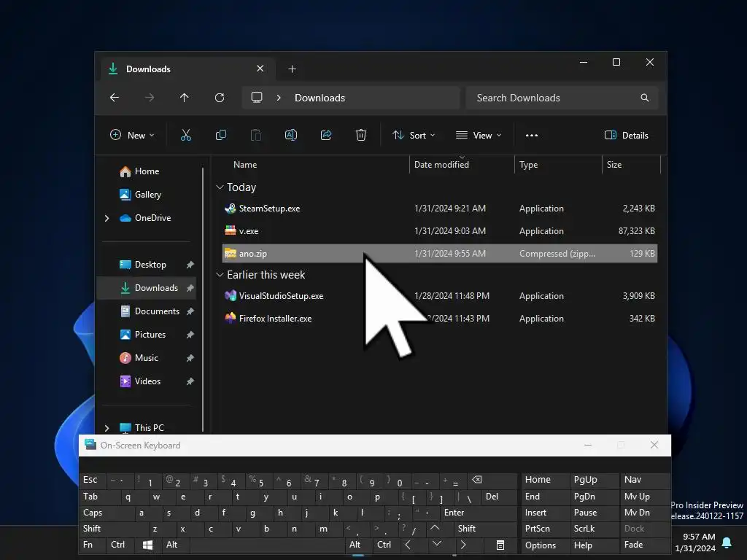Click the Delete trash can icon
The width and height of the screenshot is (747, 560).
(361, 135)
